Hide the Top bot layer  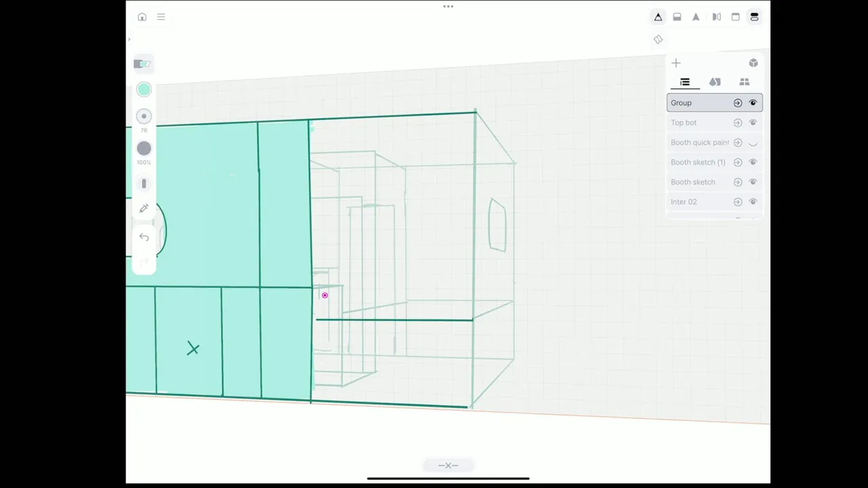point(753,123)
